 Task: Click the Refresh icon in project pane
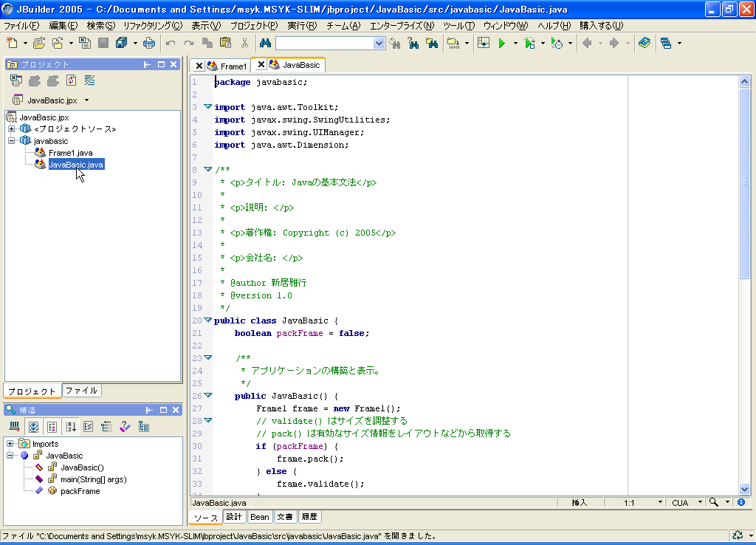[72, 80]
